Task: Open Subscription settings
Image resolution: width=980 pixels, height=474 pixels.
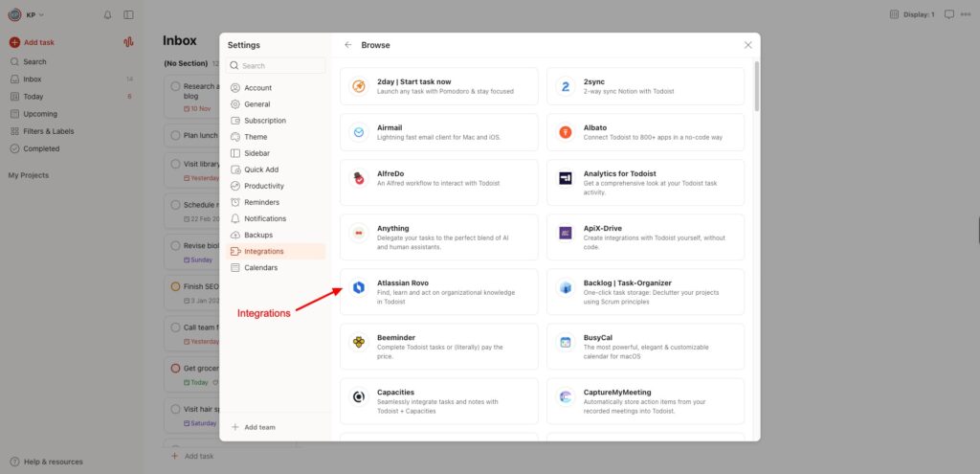Action: 276,121
